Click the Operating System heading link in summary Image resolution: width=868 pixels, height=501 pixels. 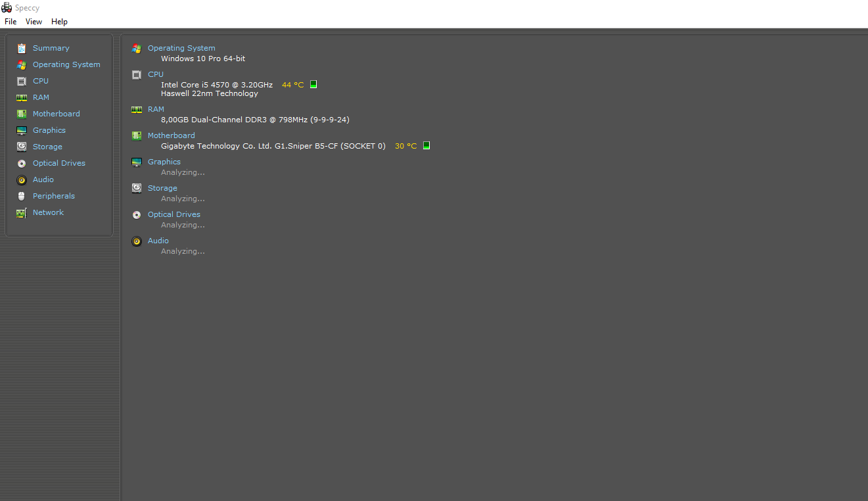pyautogui.click(x=181, y=48)
